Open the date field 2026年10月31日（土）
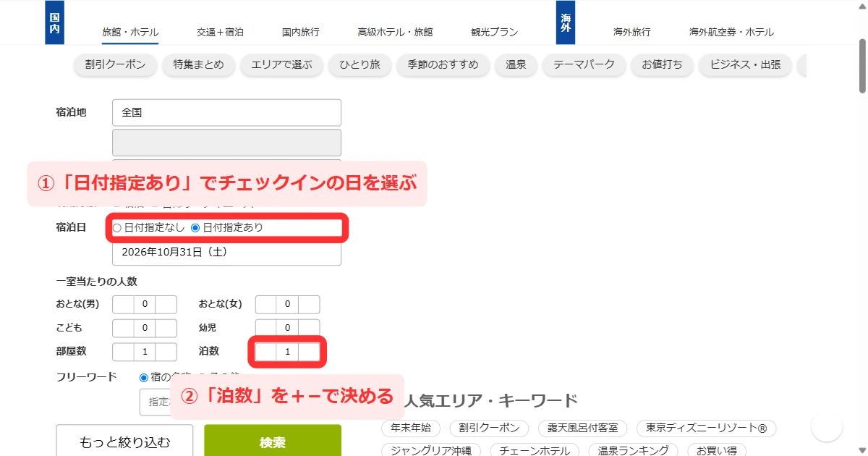868x456 pixels. click(226, 253)
